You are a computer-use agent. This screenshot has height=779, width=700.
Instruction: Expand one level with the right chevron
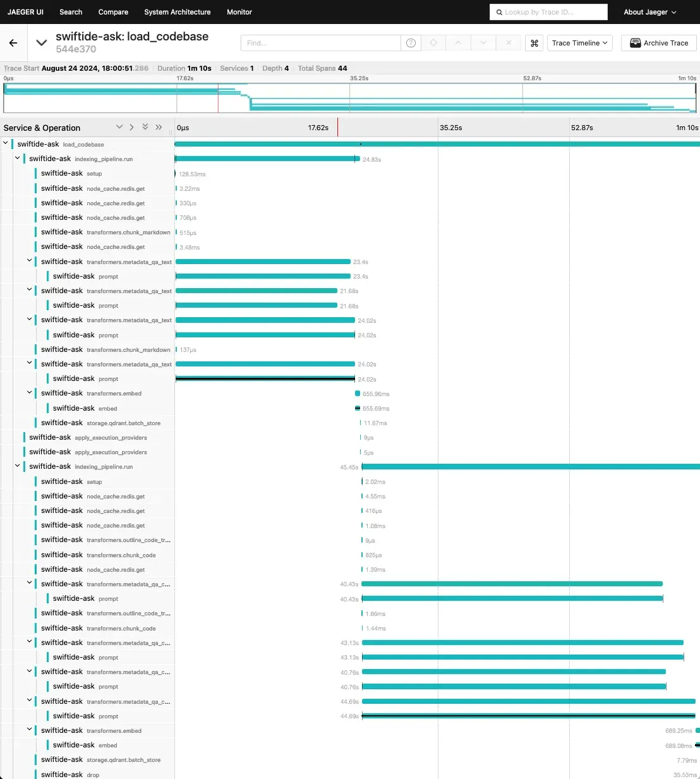(x=131, y=127)
